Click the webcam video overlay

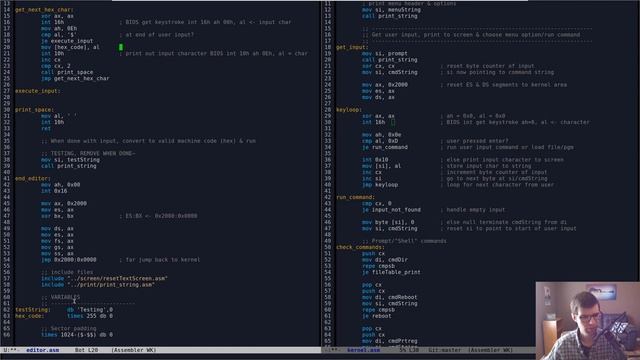click(588, 320)
